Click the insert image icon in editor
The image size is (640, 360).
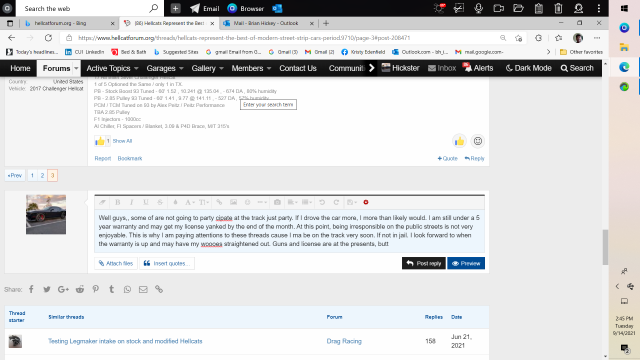[x=233, y=202]
